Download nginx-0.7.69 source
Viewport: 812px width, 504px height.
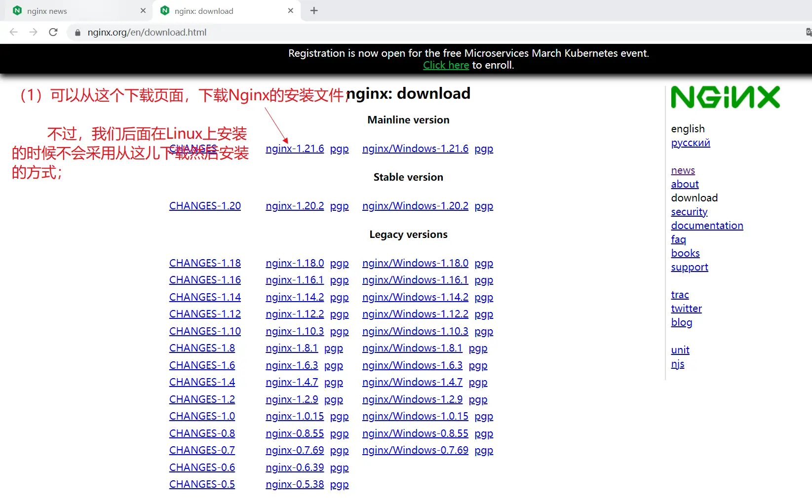295,450
